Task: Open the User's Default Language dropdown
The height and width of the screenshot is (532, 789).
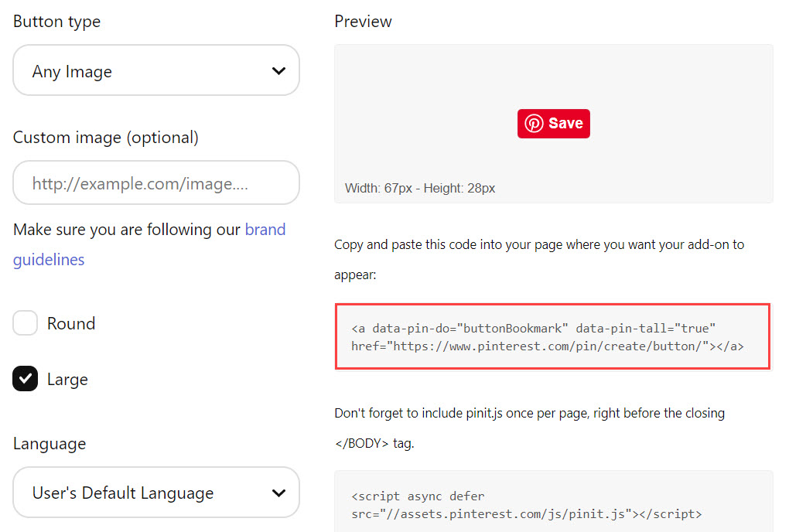Action: point(156,493)
